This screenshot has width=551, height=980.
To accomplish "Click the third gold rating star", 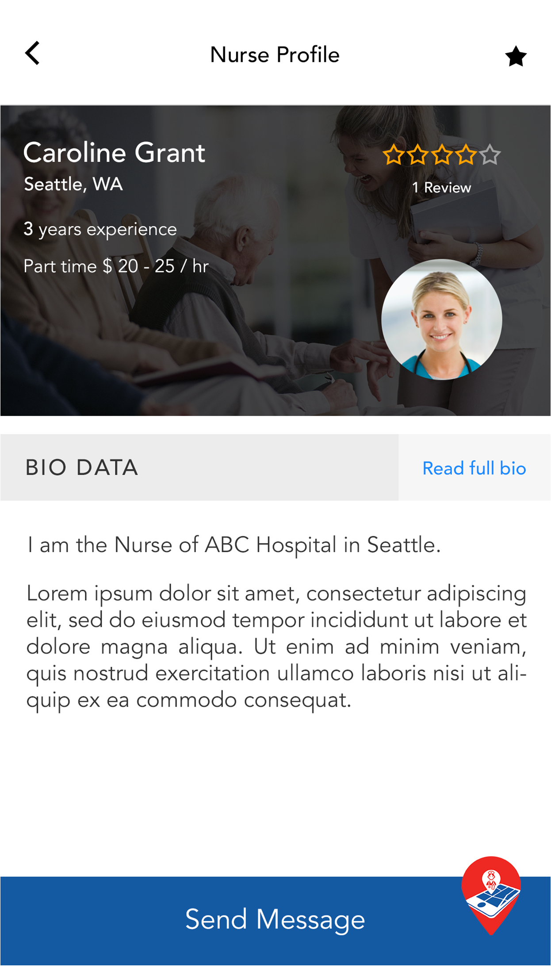I will coord(442,155).
